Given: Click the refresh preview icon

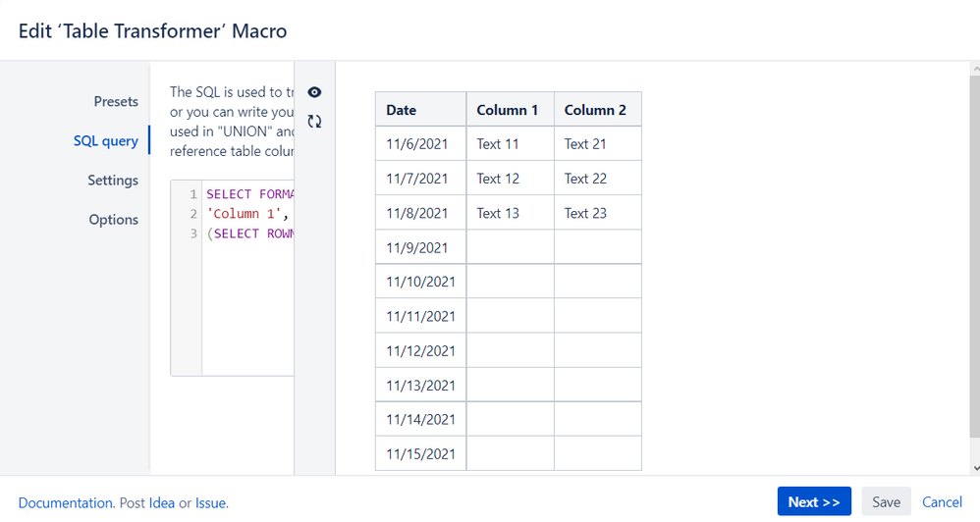Looking at the screenshot, I should [314, 122].
